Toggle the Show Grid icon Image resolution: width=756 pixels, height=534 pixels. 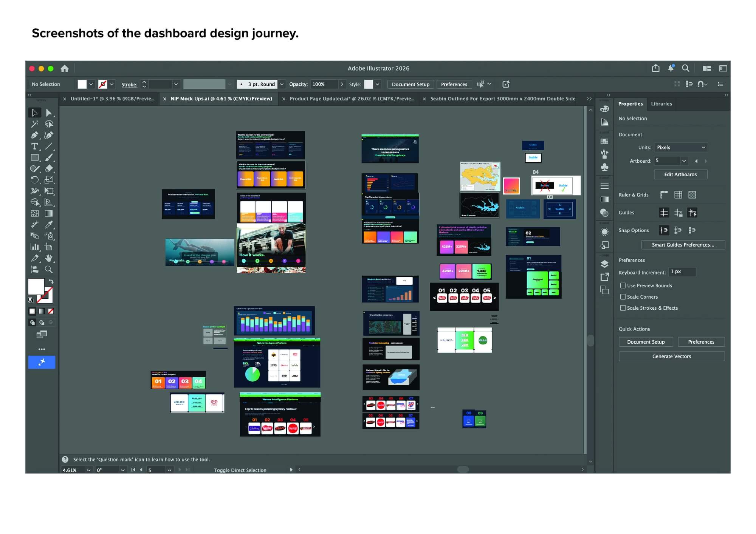click(x=678, y=195)
